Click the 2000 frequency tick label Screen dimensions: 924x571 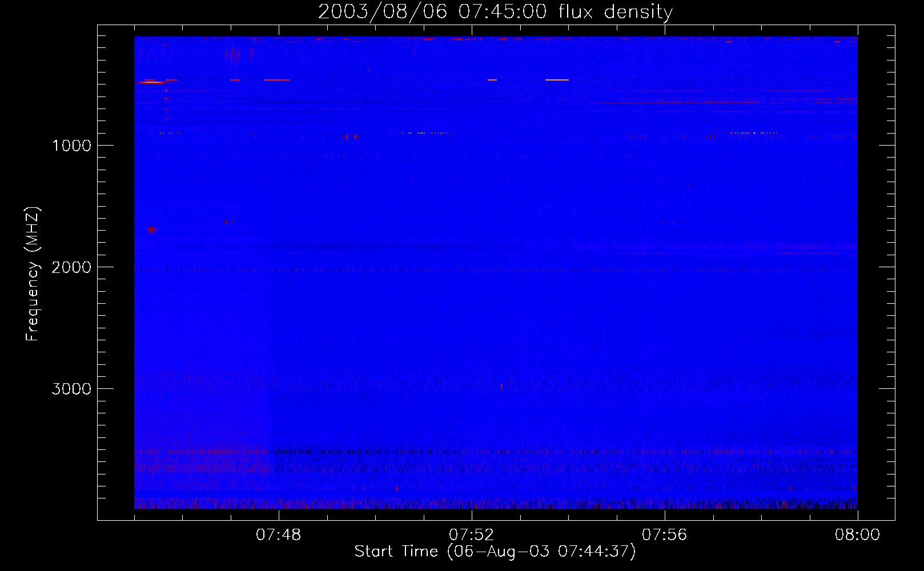point(71,267)
